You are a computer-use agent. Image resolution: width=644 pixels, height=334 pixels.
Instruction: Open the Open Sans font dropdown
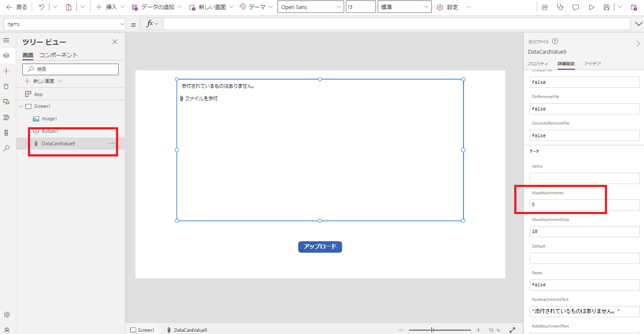tap(310, 7)
